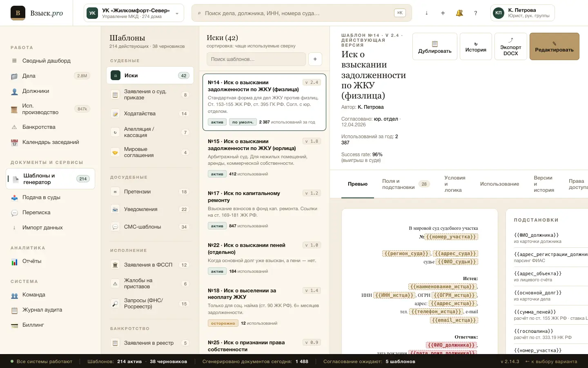Image resolution: width=588 pixels, height=368 pixels.
Task: Open template №15 Иск о взыскании (юрлица)
Action: pyautogui.click(x=264, y=158)
